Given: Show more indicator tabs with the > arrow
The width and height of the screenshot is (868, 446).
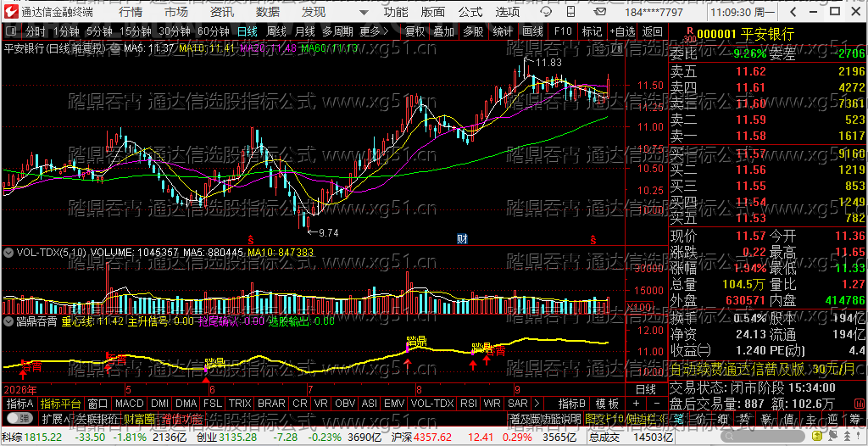Looking at the screenshot, I should [x=536, y=404].
